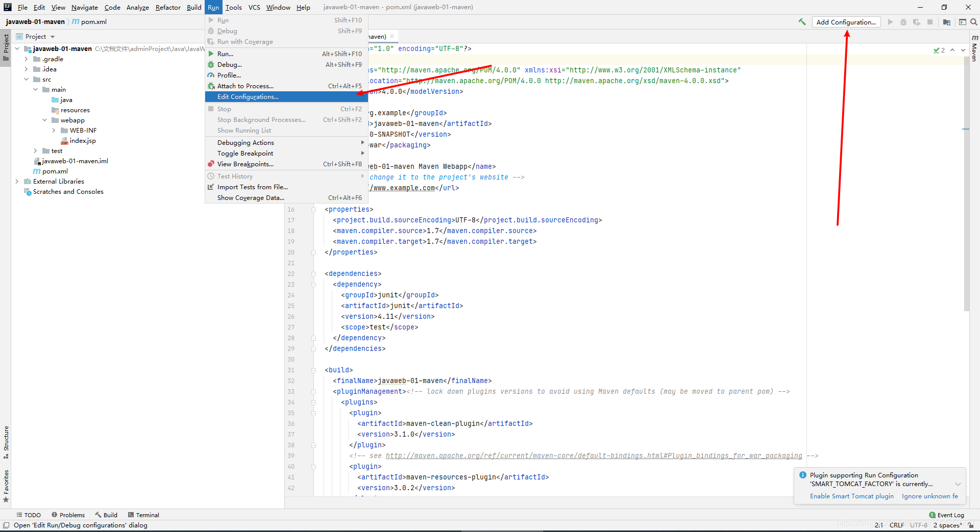Go to next highlighted problem arrow
Image resolution: width=980 pixels, height=532 pixels.
[963, 50]
